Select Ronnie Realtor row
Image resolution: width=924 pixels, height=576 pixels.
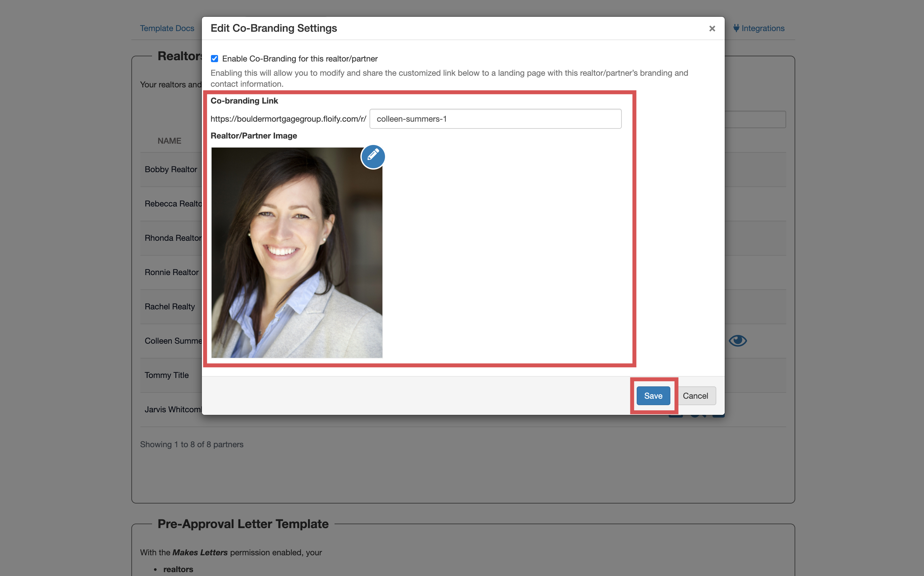click(x=171, y=272)
